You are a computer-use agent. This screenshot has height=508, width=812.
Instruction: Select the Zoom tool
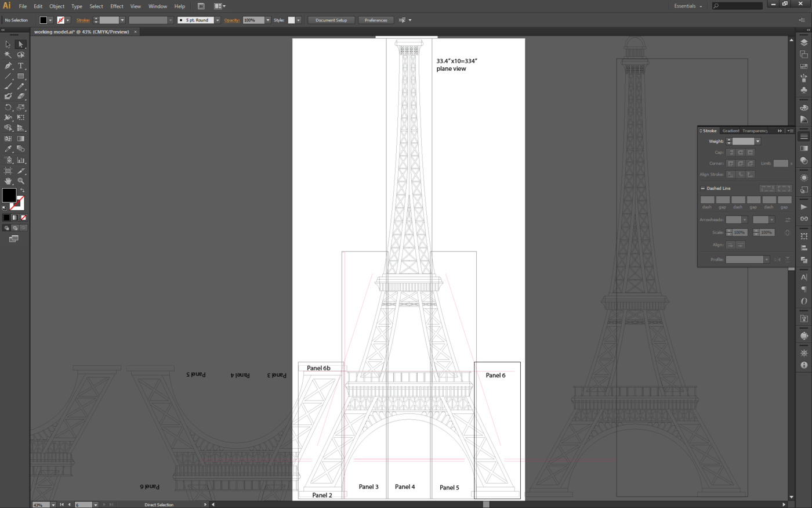[x=21, y=181]
